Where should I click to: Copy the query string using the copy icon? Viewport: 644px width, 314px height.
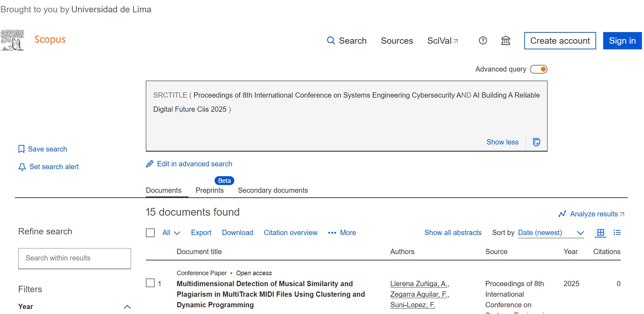(x=536, y=142)
